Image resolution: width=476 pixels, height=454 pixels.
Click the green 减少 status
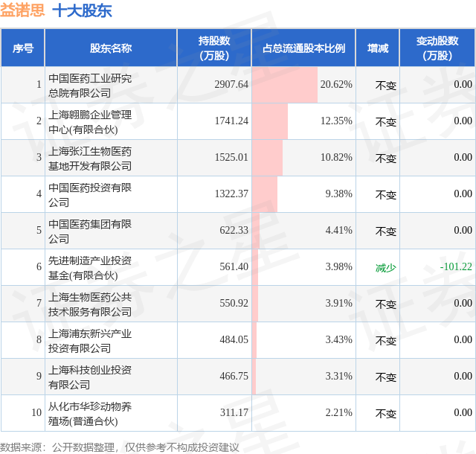click(x=386, y=268)
